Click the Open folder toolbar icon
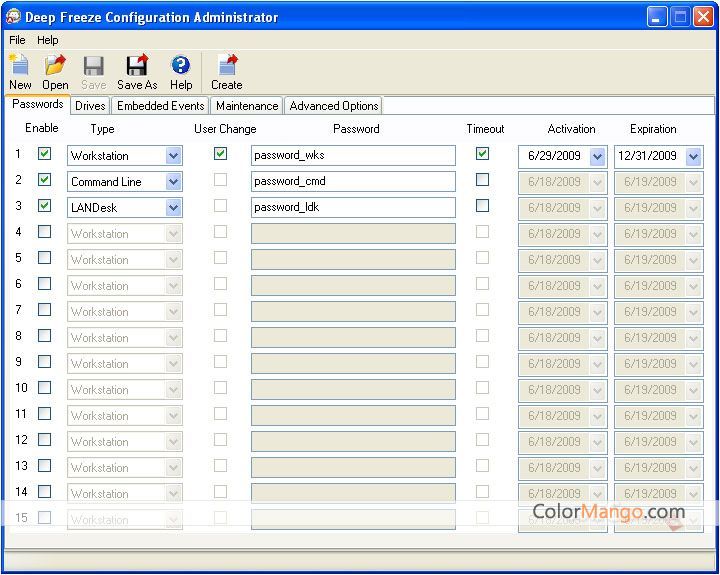 (56, 67)
